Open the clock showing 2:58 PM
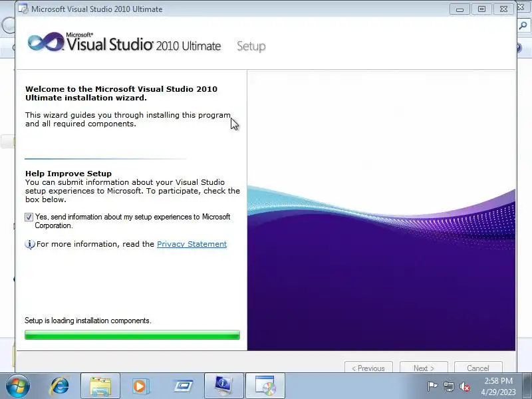 click(x=498, y=386)
